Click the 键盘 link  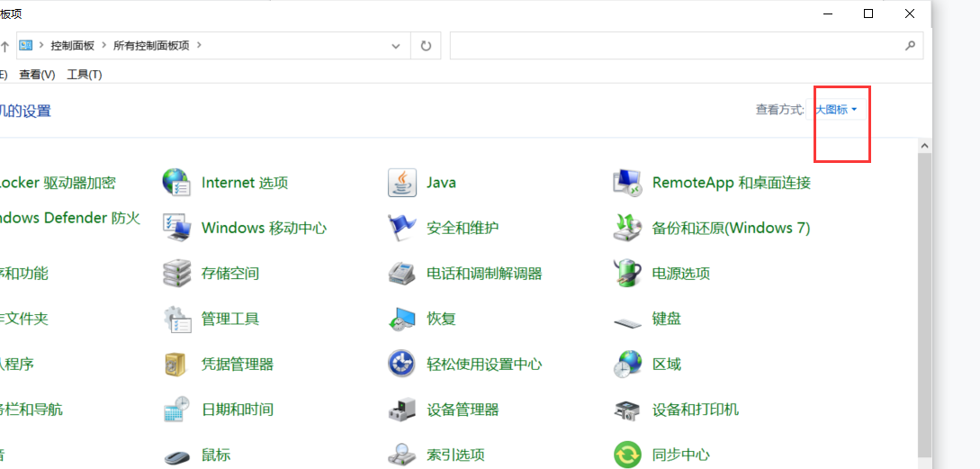coord(666,319)
